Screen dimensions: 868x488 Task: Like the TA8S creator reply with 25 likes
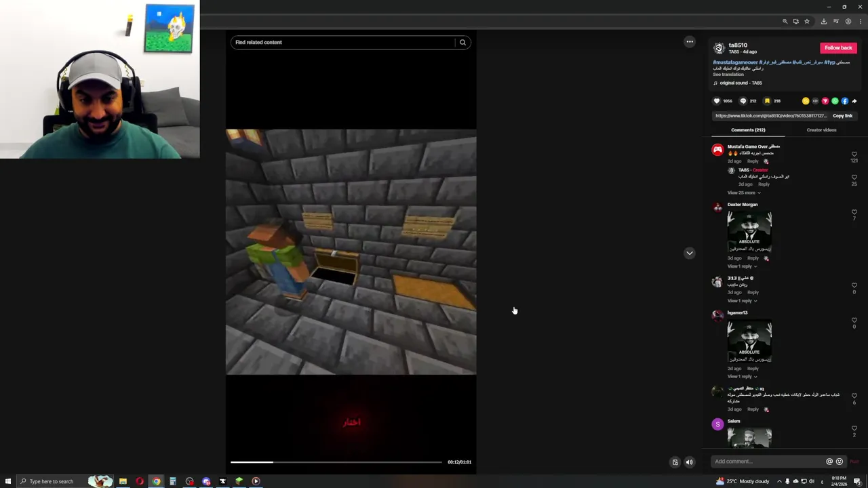[x=854, y=178]
